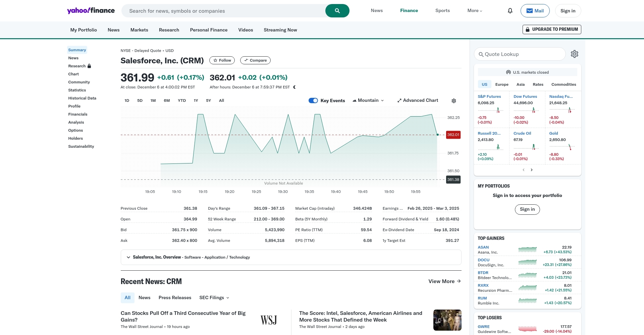Screen dimensions: 644x335
Task: Expand the Salesforce, Inc. Overview section
Action: (x=128, y=257)
